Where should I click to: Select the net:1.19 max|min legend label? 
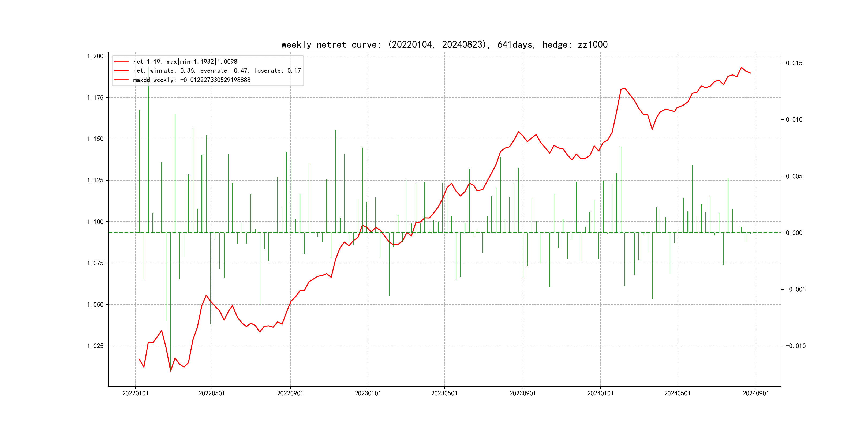point(185,62)
